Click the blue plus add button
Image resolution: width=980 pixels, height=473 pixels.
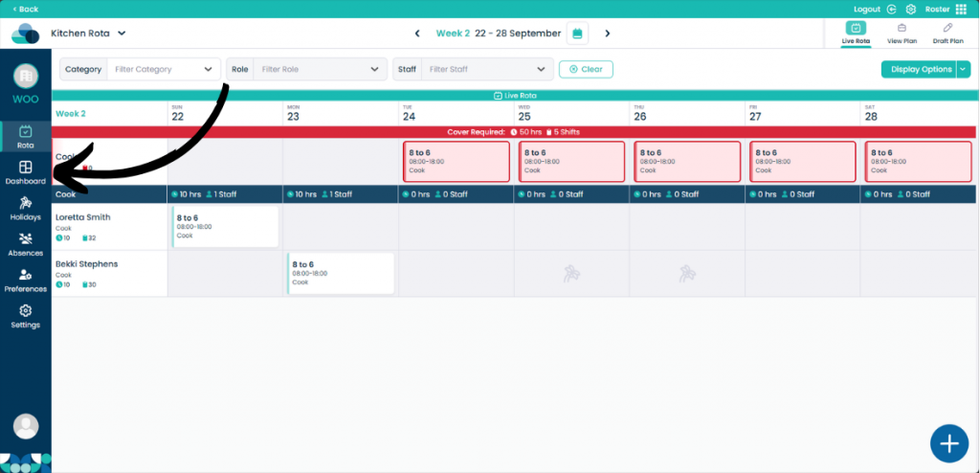[949, 443]
